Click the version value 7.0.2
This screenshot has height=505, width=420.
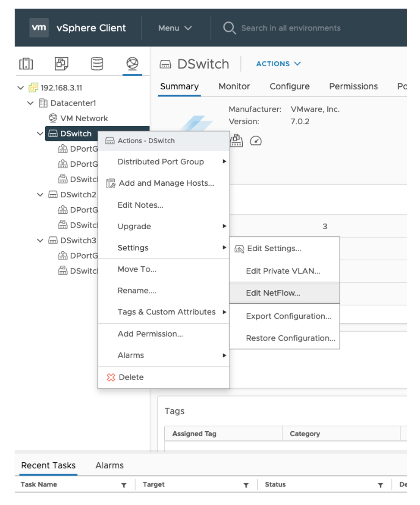click(x=300, y=122)
